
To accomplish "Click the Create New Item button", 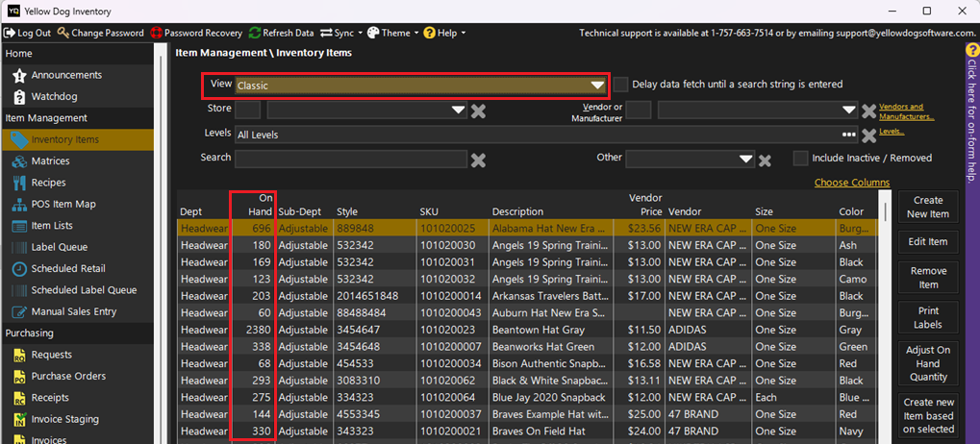I will click(x=927, y=207).
